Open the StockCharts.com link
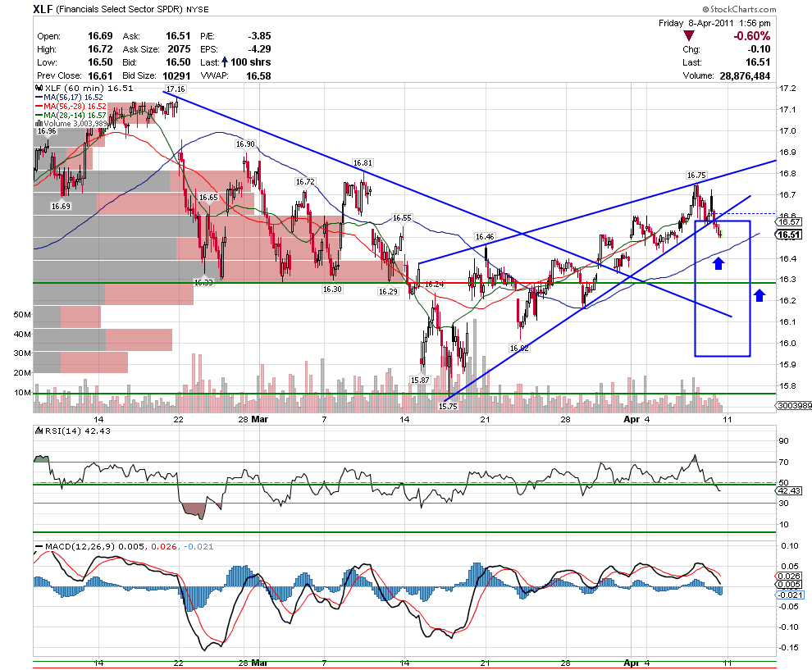Viewport: 812px width, 670px height. point(743,9)
